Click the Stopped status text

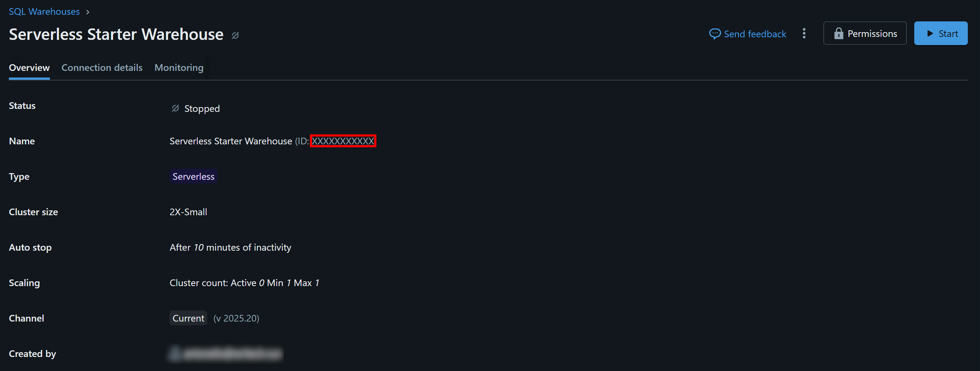point(202,109)
